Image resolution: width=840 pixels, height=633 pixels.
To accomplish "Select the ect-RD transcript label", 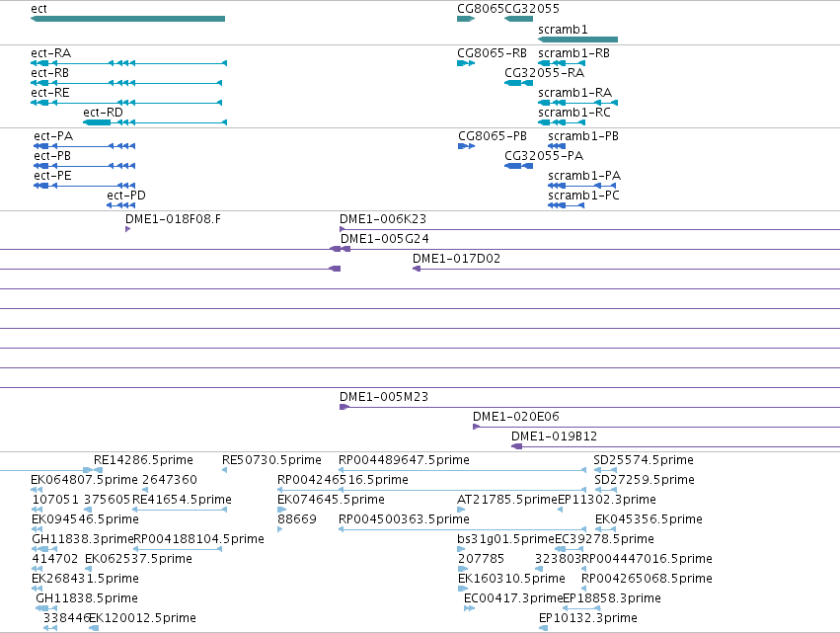I will tap(103, 113).
